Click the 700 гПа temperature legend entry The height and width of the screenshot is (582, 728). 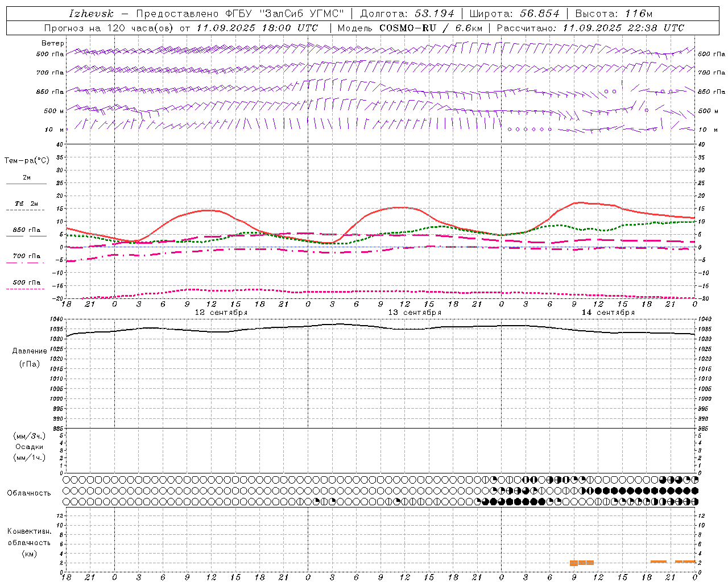click(x=27, y=256)
